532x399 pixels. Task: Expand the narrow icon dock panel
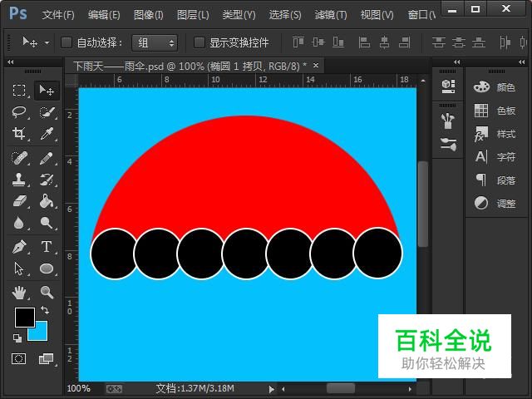tap(456, 62)
